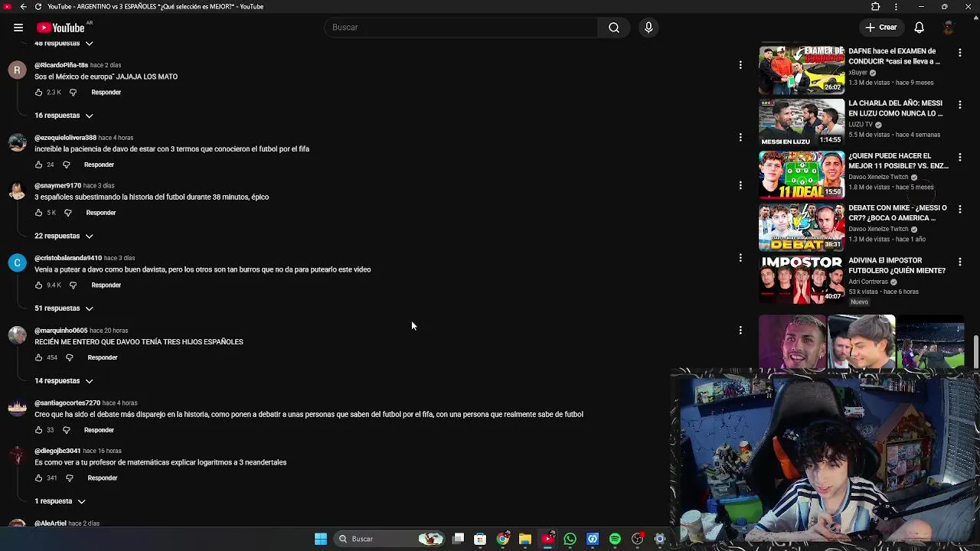Open the extensions puzzle icon in title bar

coord(876,7)
